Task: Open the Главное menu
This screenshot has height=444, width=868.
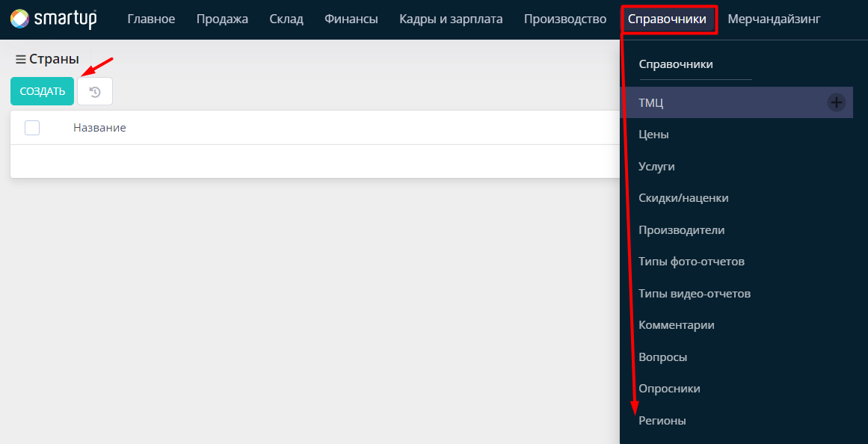Action: click(151, 19)
